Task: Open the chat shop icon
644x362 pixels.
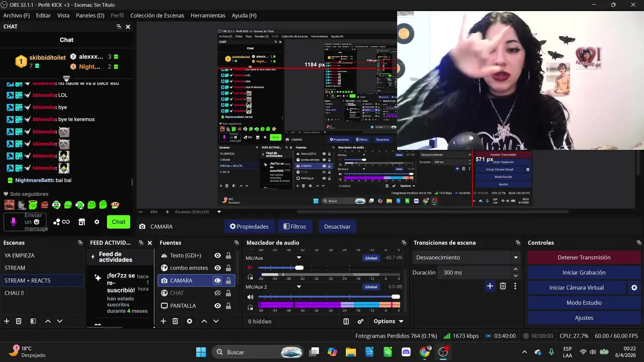Action: [82, 222]
